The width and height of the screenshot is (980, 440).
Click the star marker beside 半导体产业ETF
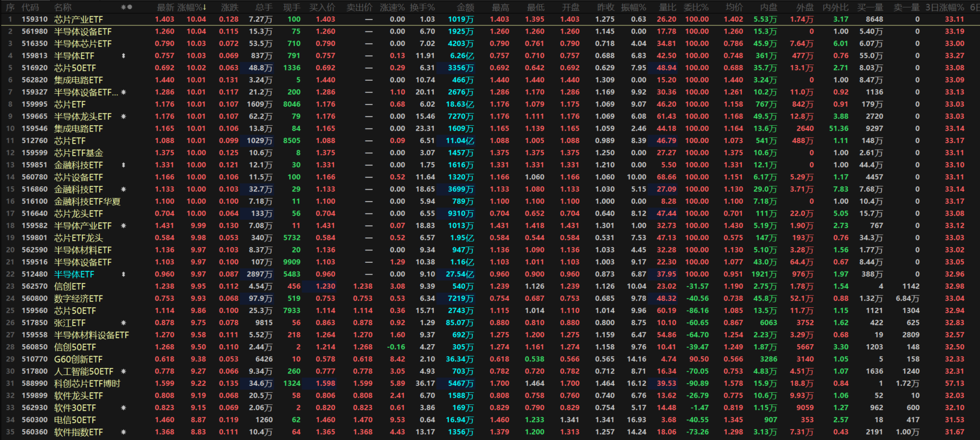tap(124, 226)
